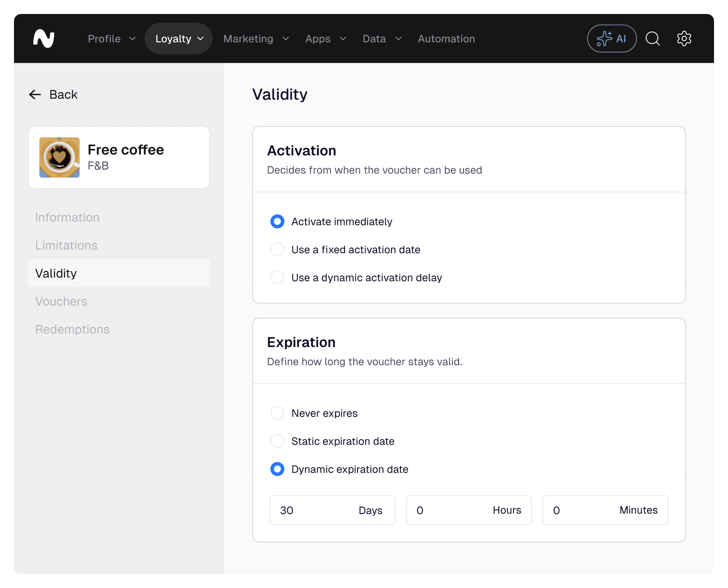Open the Apps dropdown menu
728x588 pixels.
tap(325, 38)
